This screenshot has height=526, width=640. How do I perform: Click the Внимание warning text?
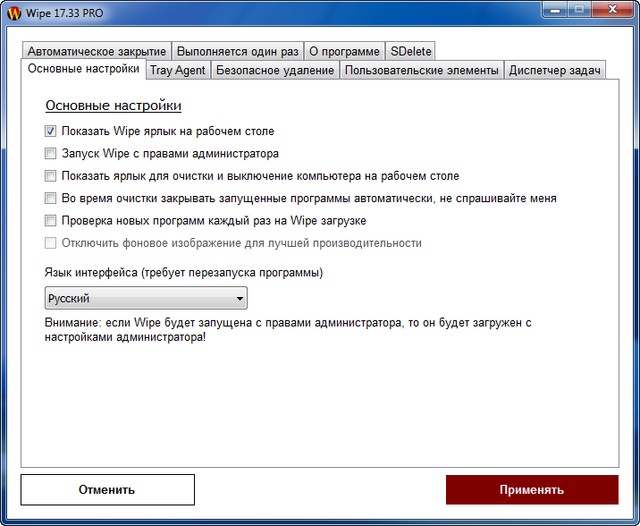pos(288,330)
